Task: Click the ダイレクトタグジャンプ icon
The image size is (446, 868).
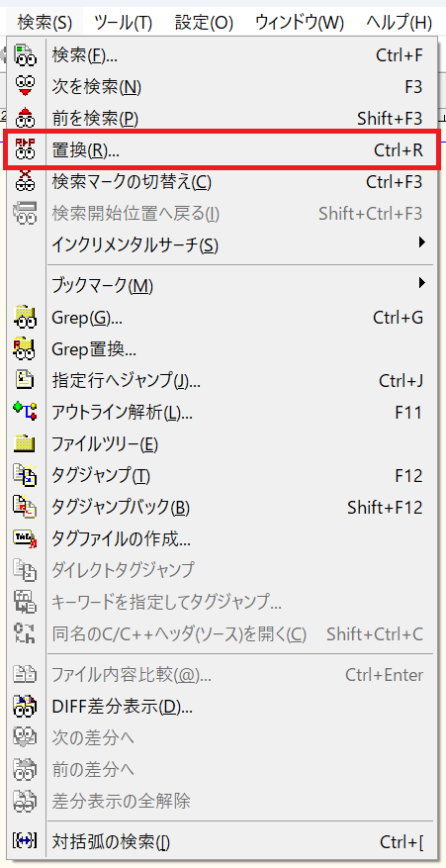Action: coord(25,569)
